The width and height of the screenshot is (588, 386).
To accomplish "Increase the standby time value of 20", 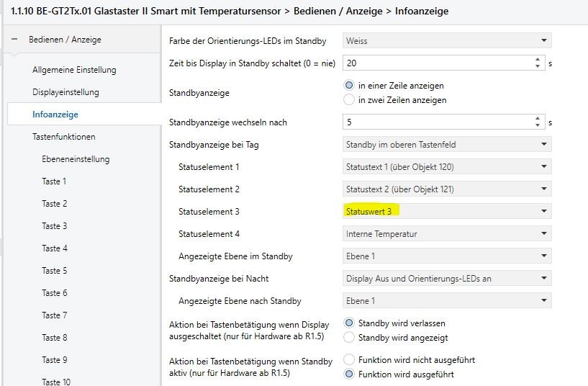I will tap(537, 60).
